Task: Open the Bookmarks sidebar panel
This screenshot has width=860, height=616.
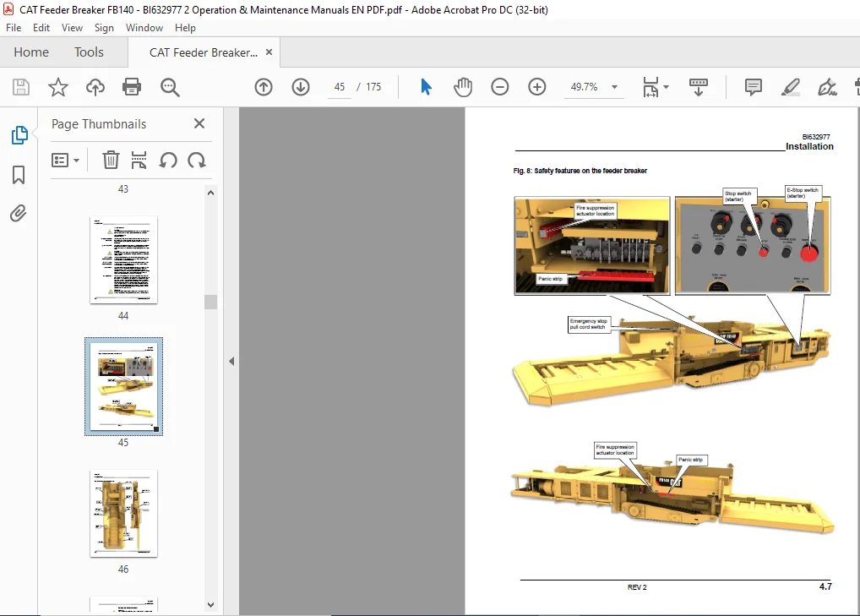Action: (19, 174)
